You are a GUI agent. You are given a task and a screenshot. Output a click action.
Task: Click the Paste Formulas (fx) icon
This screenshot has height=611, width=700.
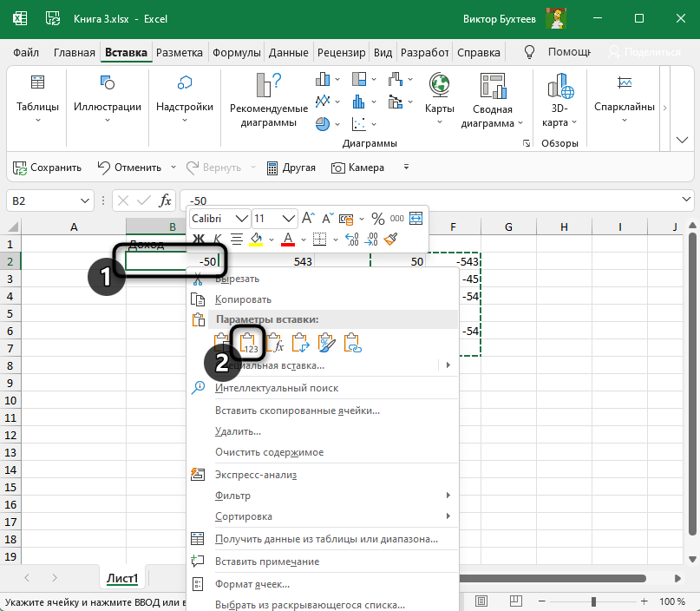coord(275,344)
